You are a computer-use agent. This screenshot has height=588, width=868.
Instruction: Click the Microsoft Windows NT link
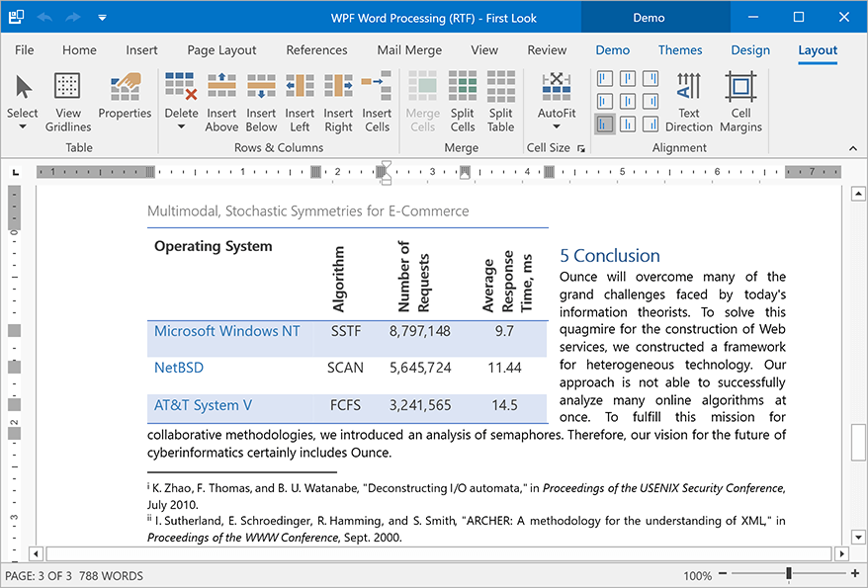click(227, 330)
